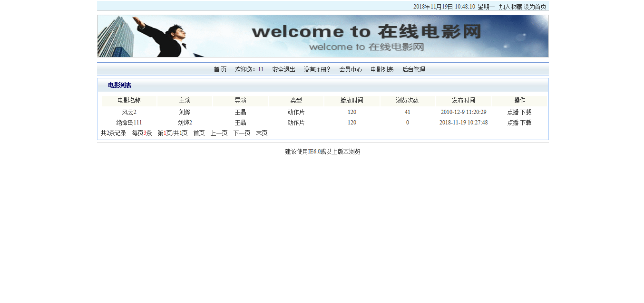Screen dimensions: 644x303
Task: Click the 导演 column header
Action: [x=241, y=101]
